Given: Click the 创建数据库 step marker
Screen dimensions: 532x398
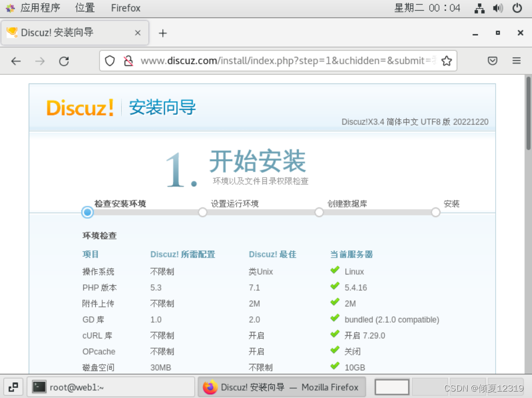Looking at the screenshot, I should click(x=319, y=212).
